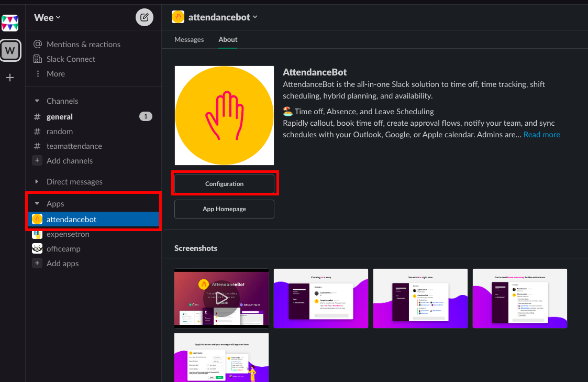Open the 'Apply for leaves' screenshot
The image size is (588, 382).
(221, 357)
